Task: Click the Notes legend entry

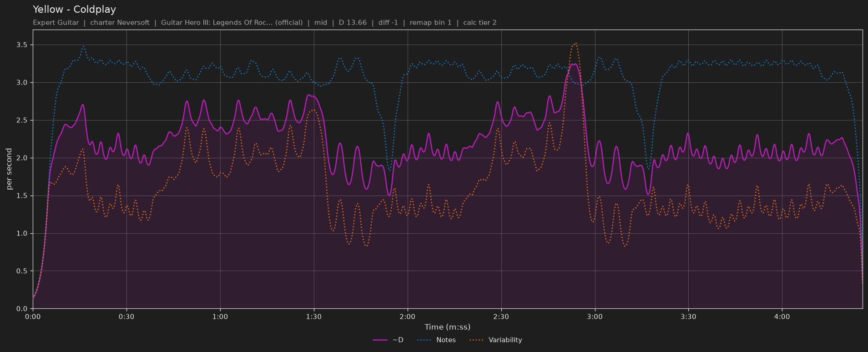Action: click(x=436, y=340)
